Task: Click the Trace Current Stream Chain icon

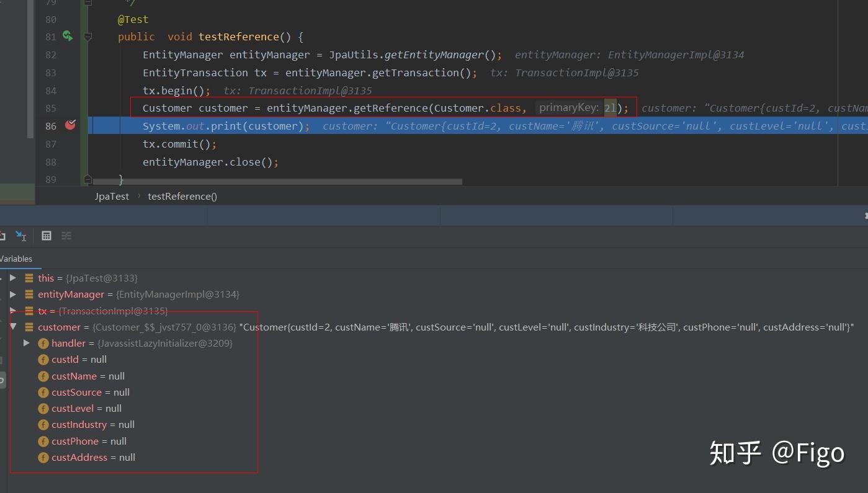Action: point(66,236)
